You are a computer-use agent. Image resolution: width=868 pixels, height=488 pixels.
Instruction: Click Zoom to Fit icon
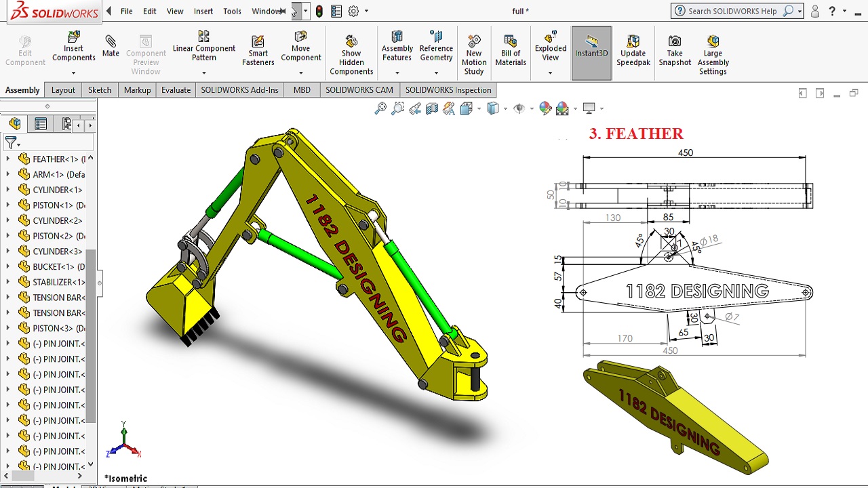tap(380, 108)
